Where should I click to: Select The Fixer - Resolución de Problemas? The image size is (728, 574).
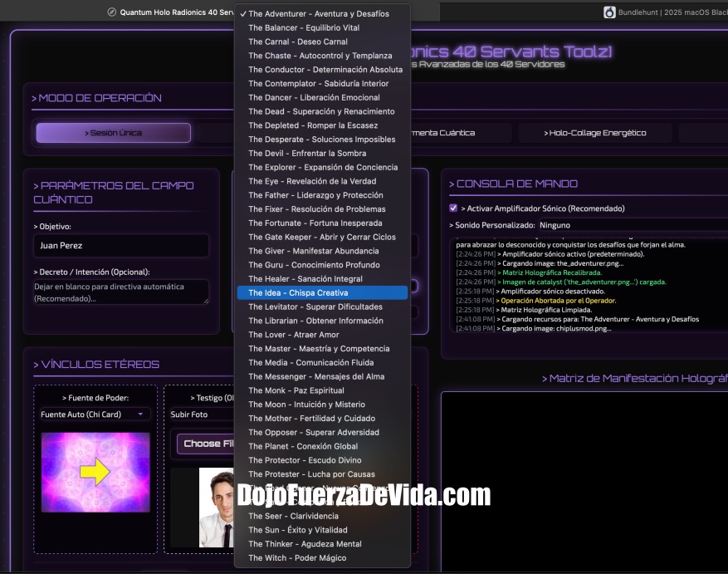[x=322, y=209]
